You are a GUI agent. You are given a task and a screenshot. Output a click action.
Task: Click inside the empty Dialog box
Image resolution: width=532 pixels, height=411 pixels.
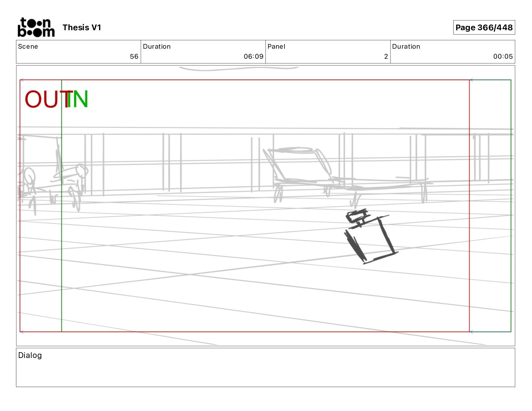click(265, 367)
